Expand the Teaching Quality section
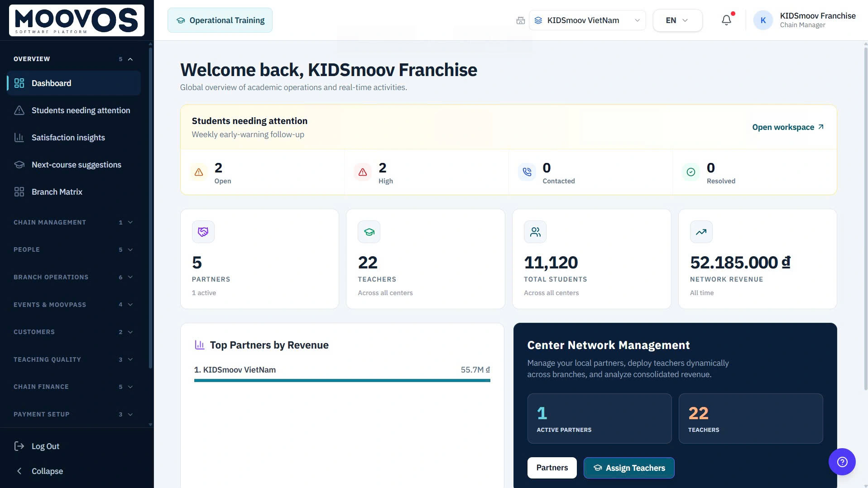Screen dimensions: 868x488 point(73,359)
